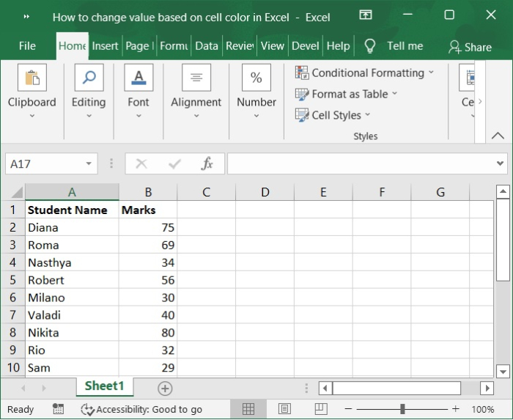513x420 pixels.
Task: Select cell B2 containing 75
Action: pyautogui.click(x=148, y=227)
